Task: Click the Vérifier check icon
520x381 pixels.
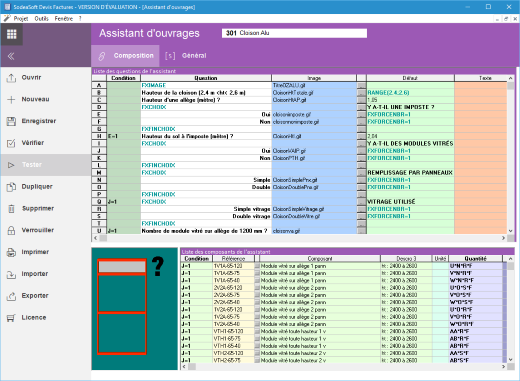Action: 11,143
